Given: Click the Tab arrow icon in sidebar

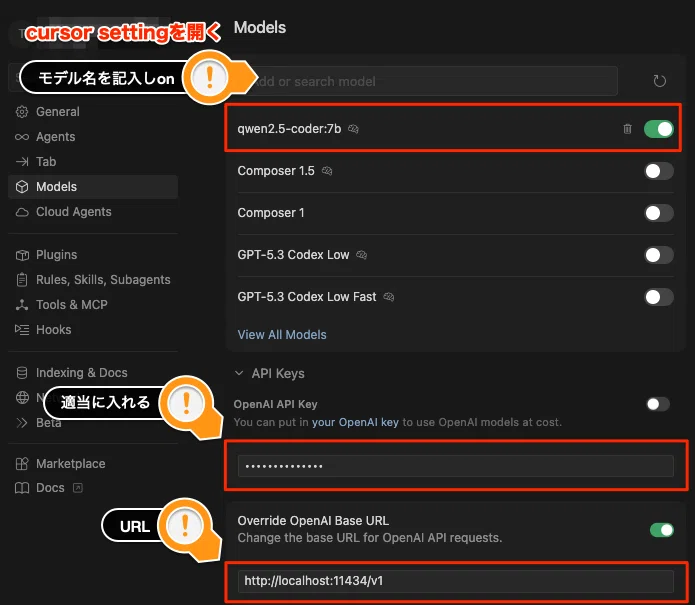Looking at the screenshot, I should [22, 162].
